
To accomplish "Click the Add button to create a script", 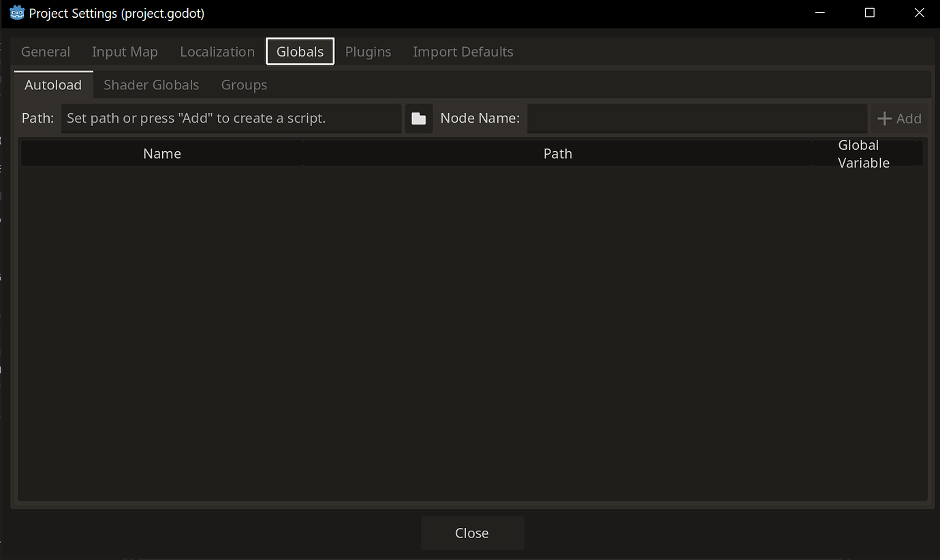I will coord(899,118).
